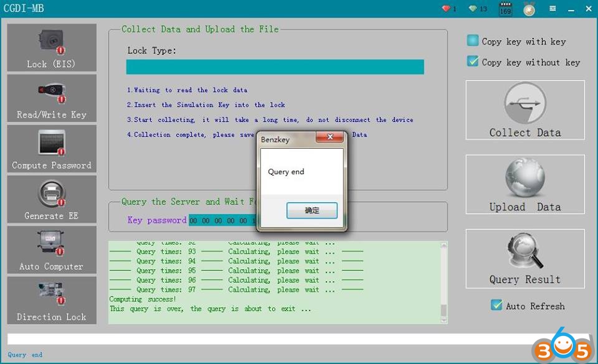Click the Upload Data button

525,184
